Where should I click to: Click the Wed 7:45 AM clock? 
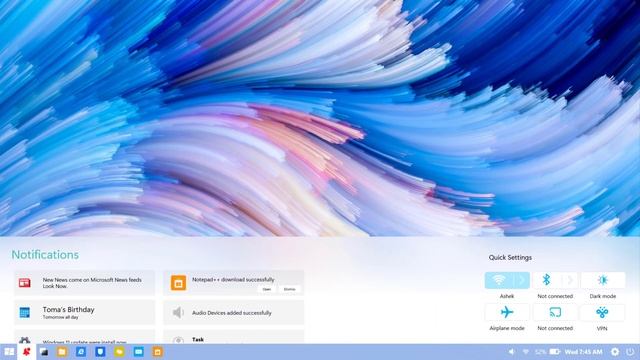(584, 352)
